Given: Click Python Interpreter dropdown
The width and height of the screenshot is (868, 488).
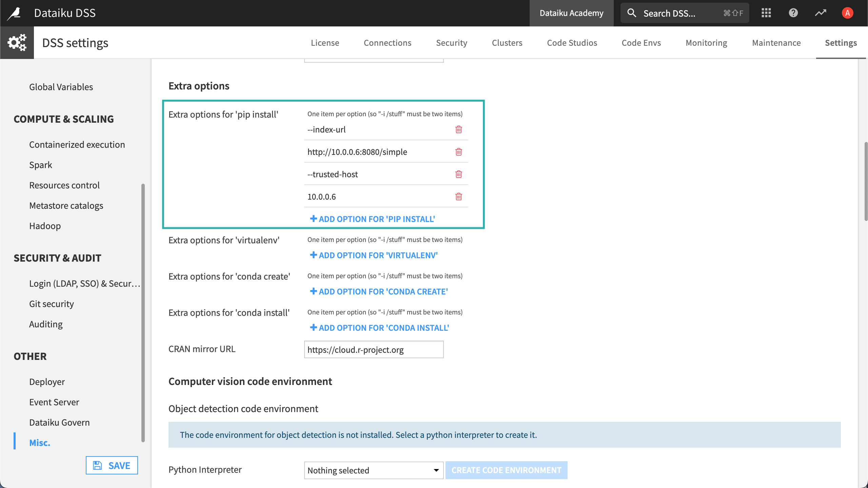Looking at the screenshot, I should pyautogui.click(x=373, y=470).
